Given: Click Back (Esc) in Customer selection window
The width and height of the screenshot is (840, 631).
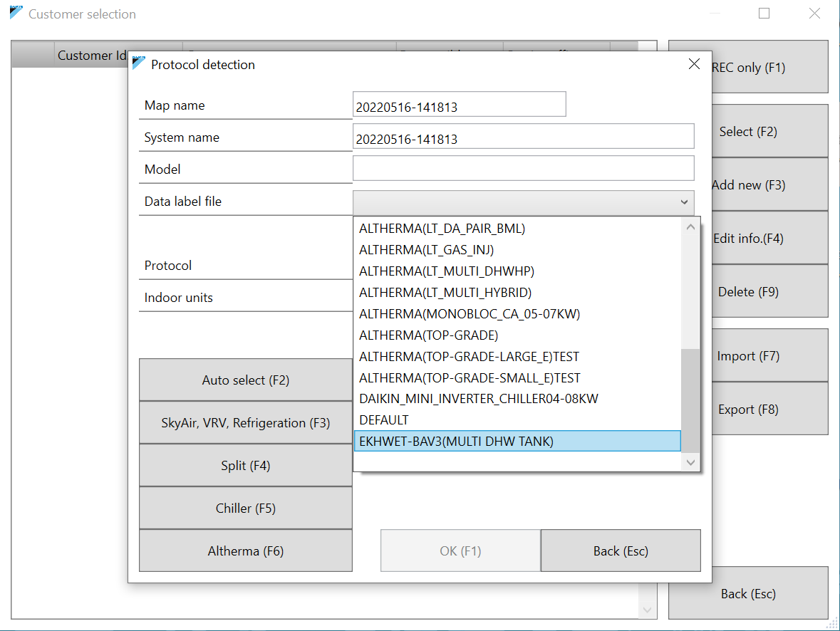Looking at the screenshot, I should tap(748, 593).
